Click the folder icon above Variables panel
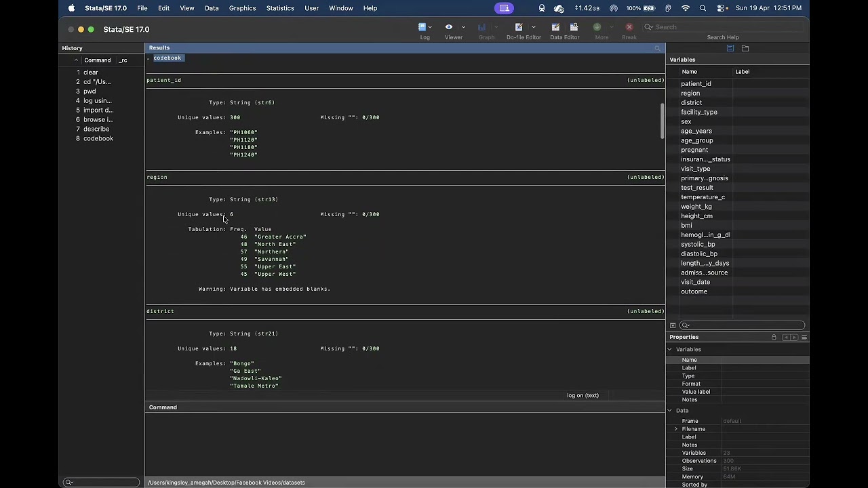This screenshot has height=488, width=868. [x=745, y=48]
